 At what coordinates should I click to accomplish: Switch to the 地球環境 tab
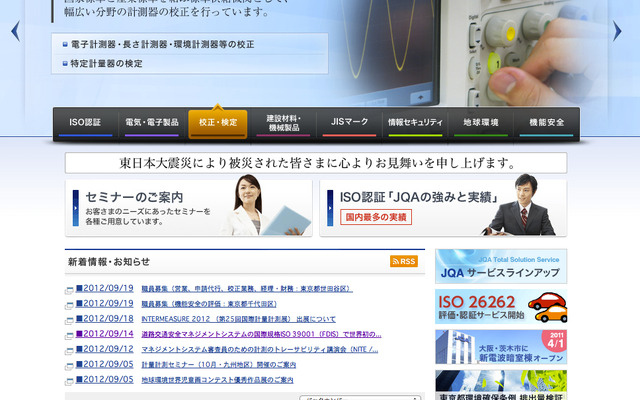click(x=481, y=124)
